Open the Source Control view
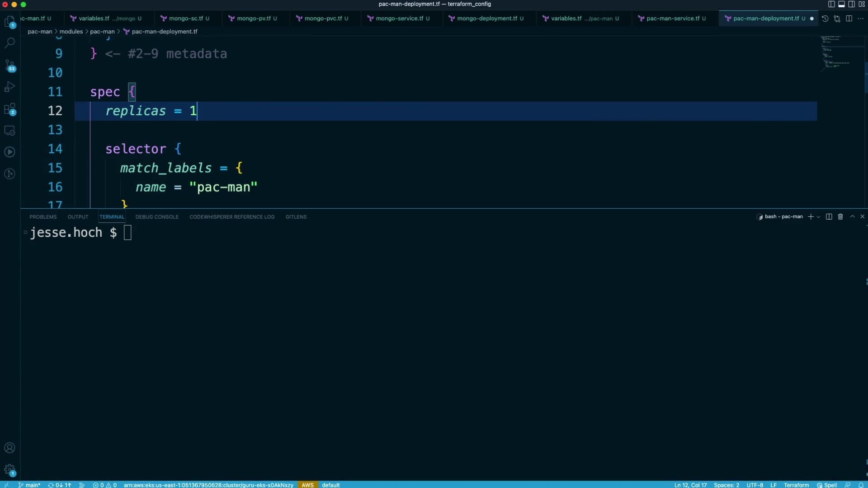This screenshot has width=868, height=488. pyautogui.click(x=9, y=65)
